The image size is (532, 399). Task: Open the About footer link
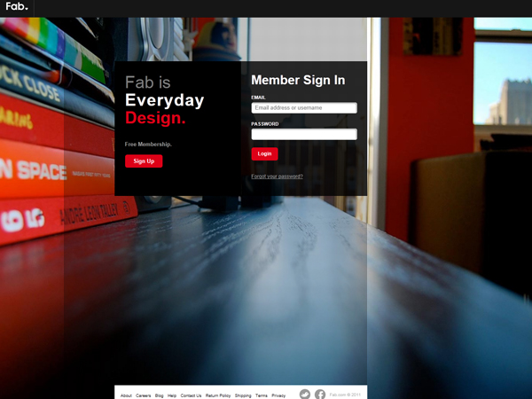[x=126, y=395]
